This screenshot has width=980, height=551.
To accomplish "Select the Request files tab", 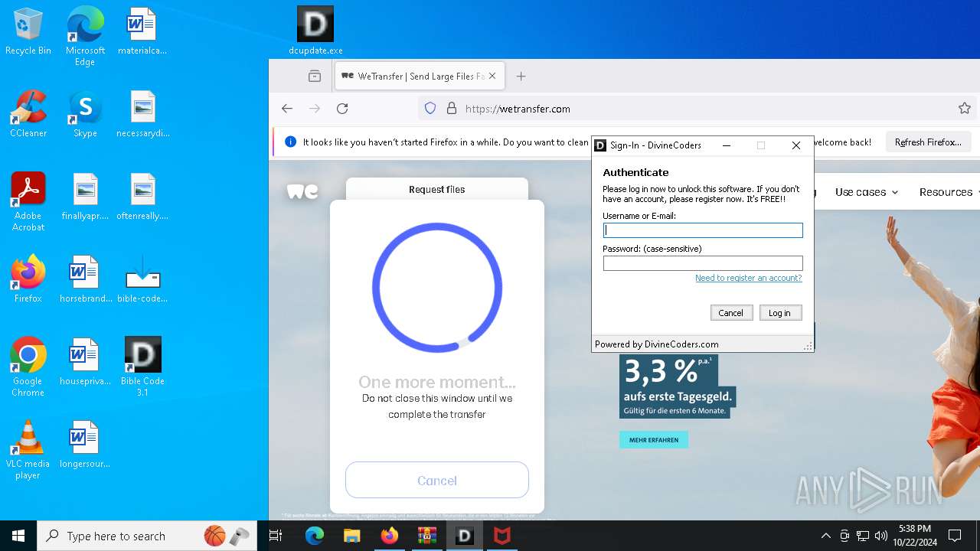I will [436, 189].
